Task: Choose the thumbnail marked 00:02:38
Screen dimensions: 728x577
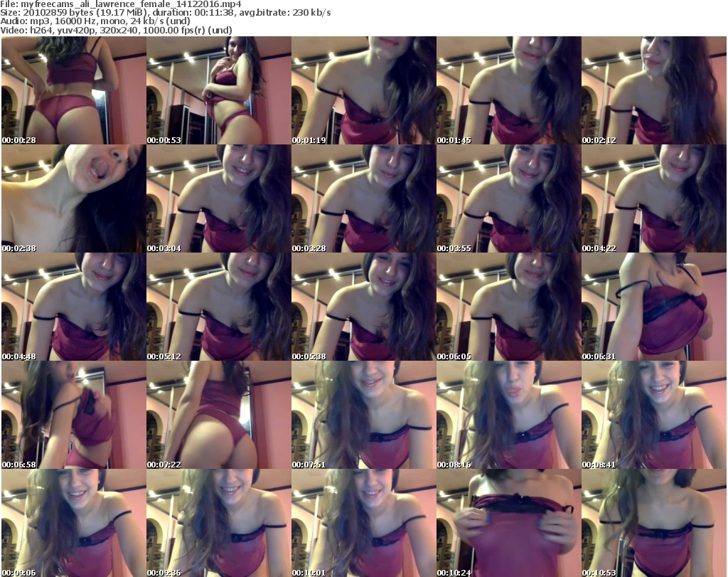Action: (74, 198)
